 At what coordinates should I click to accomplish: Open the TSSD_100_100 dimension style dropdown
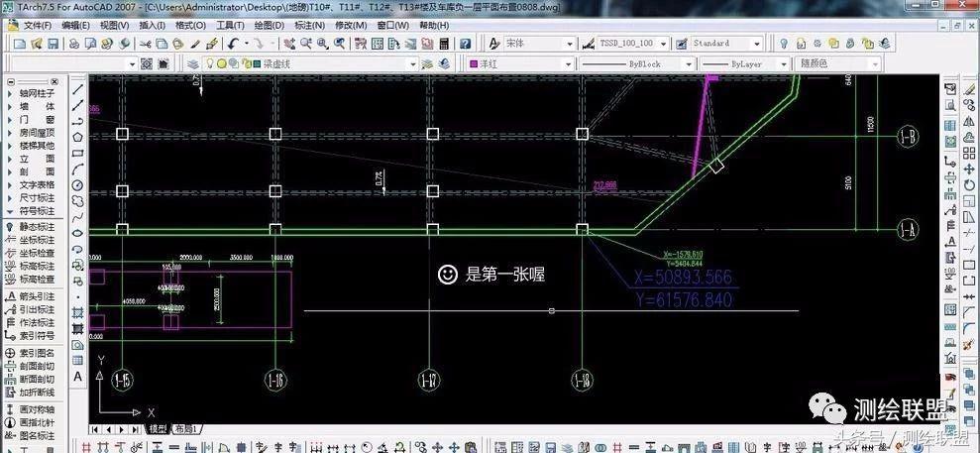coord(665,44)
